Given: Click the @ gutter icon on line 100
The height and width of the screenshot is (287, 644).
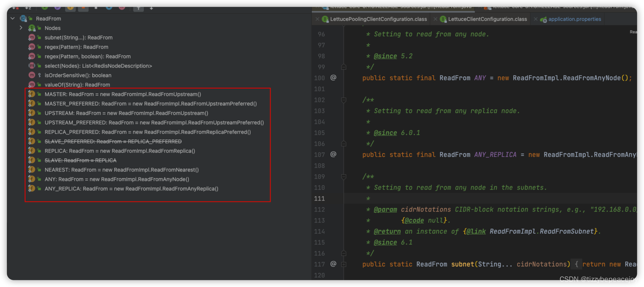Looking at the screenshot, I should pos(333,78).
